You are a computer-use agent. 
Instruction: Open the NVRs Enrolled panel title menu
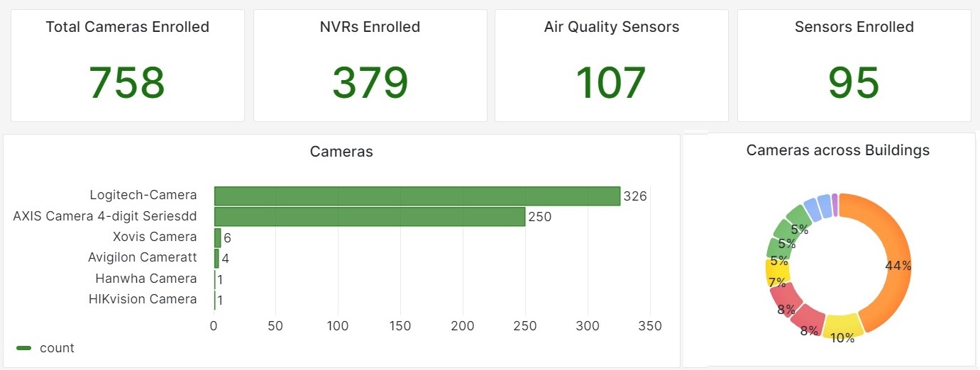click(x=370, y=28)
